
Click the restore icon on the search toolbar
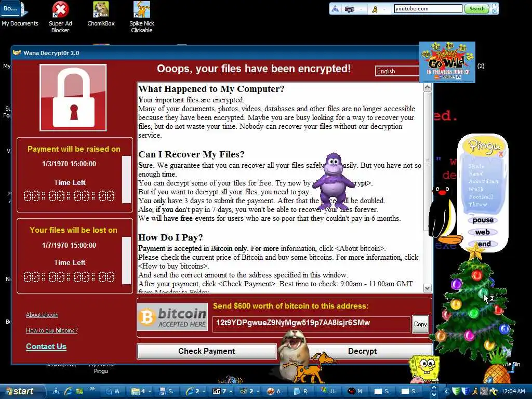click(495, 6)
